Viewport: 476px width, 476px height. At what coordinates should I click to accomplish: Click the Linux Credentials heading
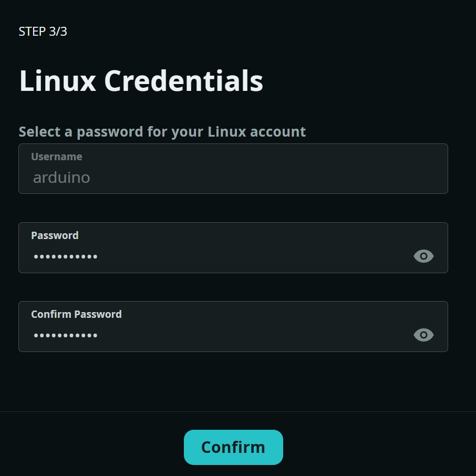141,81
